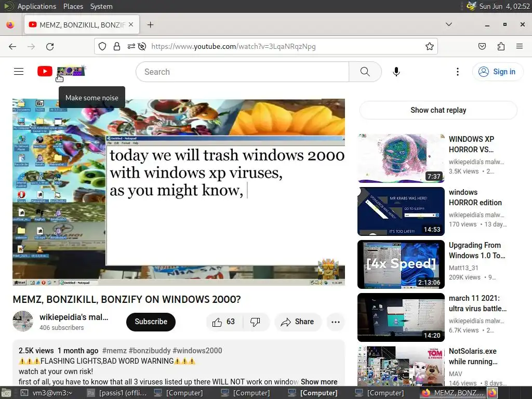532x399 pixels.
Task: Open windows HORROR edition thumbnail
Action: click(x=401, y=211)
